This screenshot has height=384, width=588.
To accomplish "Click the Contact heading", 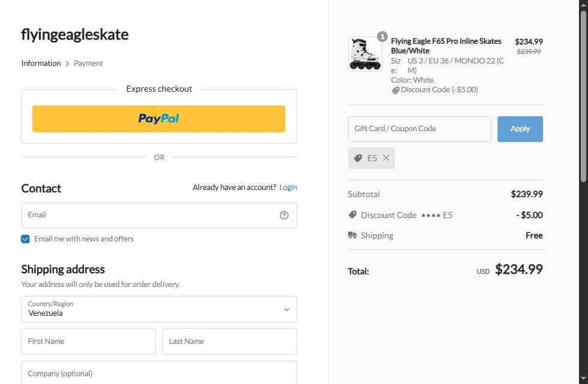I will point(41,189).
